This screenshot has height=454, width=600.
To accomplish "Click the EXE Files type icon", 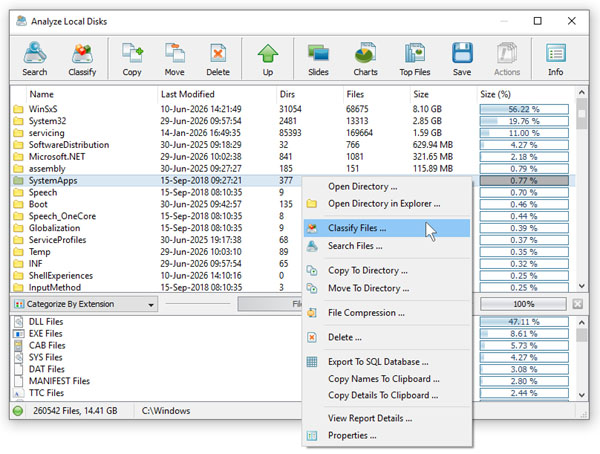I will click(18, 333).
